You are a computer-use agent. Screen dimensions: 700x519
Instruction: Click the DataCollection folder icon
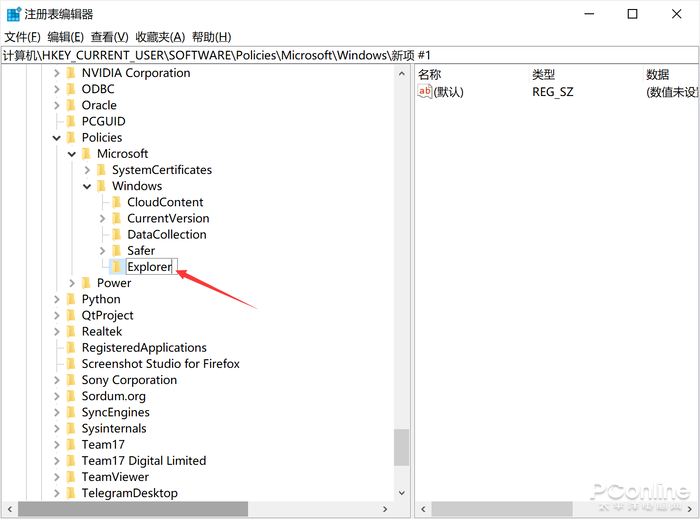click(117, 235)
